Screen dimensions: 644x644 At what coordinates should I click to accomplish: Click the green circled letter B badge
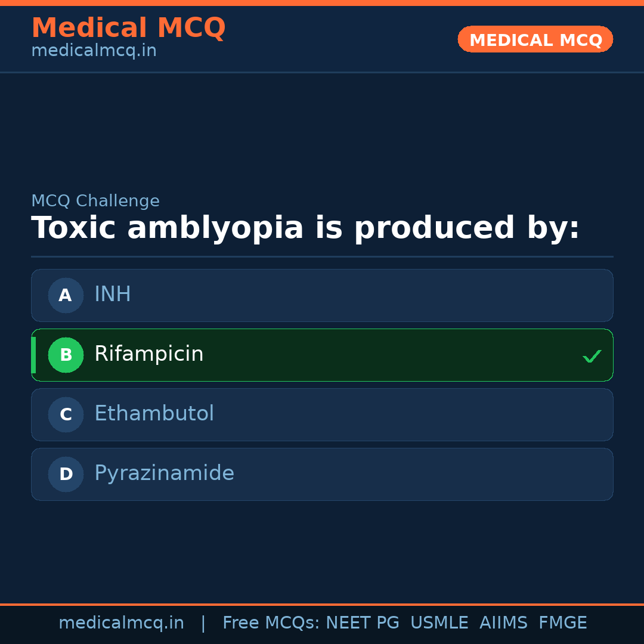[66, 355]
